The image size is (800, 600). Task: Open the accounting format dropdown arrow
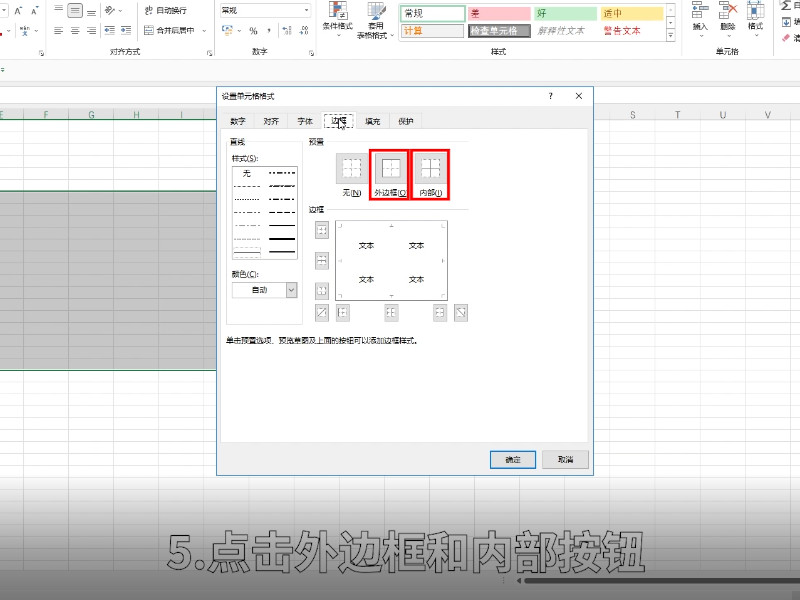click(x=239, y=31)
